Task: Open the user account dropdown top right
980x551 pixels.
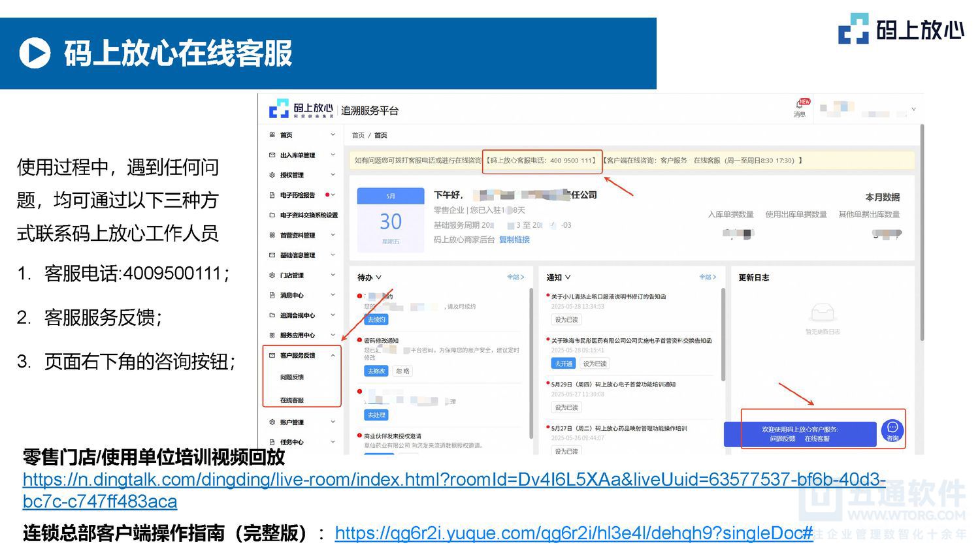Action: [x=913, y=109]
